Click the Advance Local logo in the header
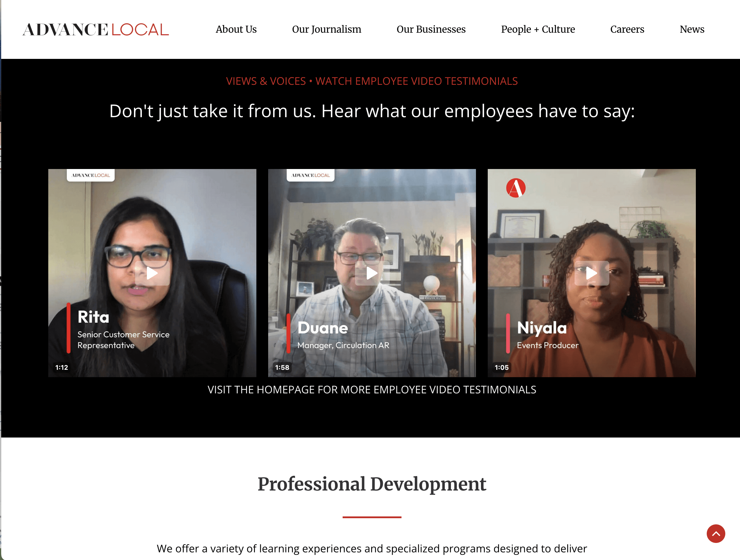 pos(96,29)
